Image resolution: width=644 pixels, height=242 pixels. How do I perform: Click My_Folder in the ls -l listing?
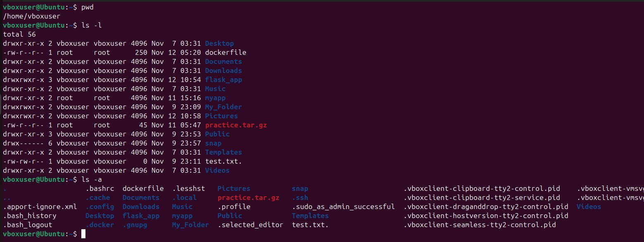tap(223, 107)
